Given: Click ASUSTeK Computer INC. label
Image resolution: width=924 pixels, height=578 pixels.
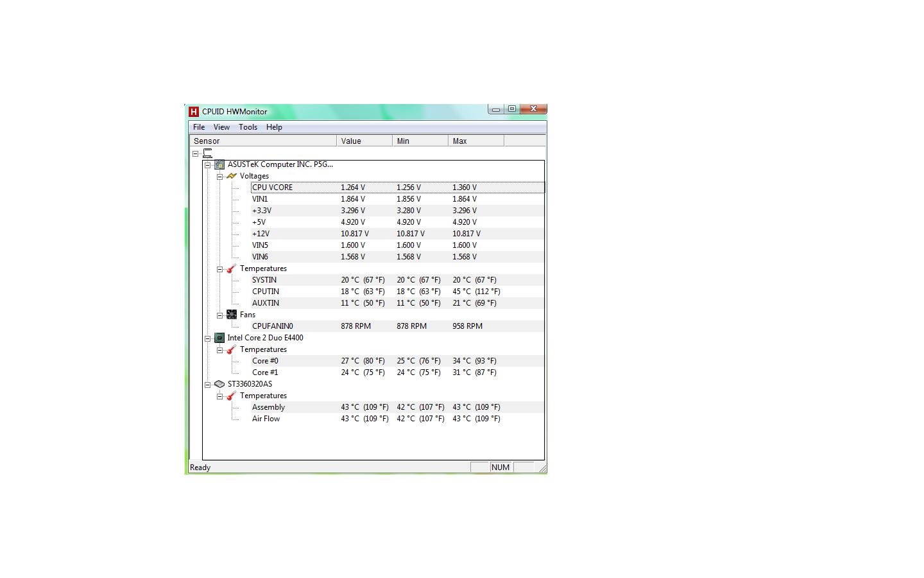Looking at the screenshot, I should [280, 164].
